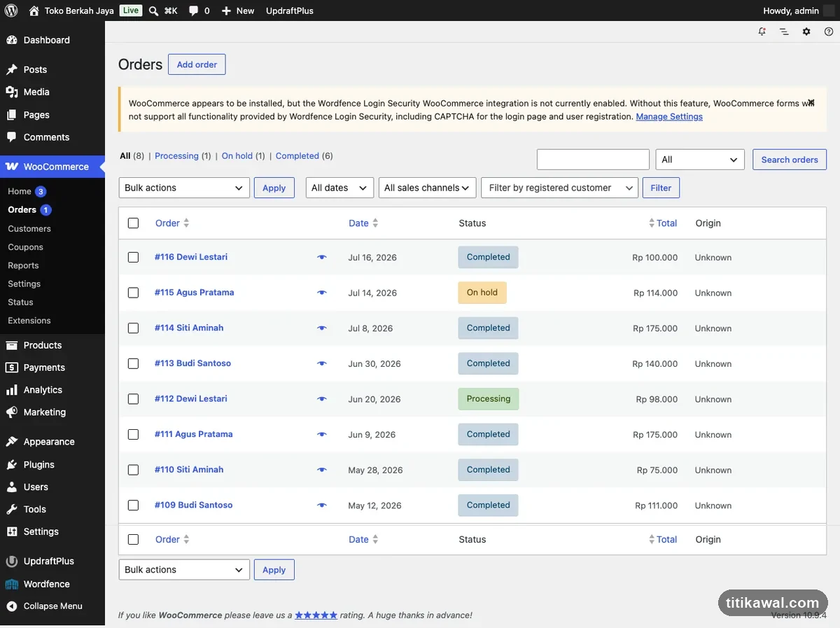Sort by Date column in header
This screenshot has width=840, height=628.
pyautogui.click(x=363, y=223)
